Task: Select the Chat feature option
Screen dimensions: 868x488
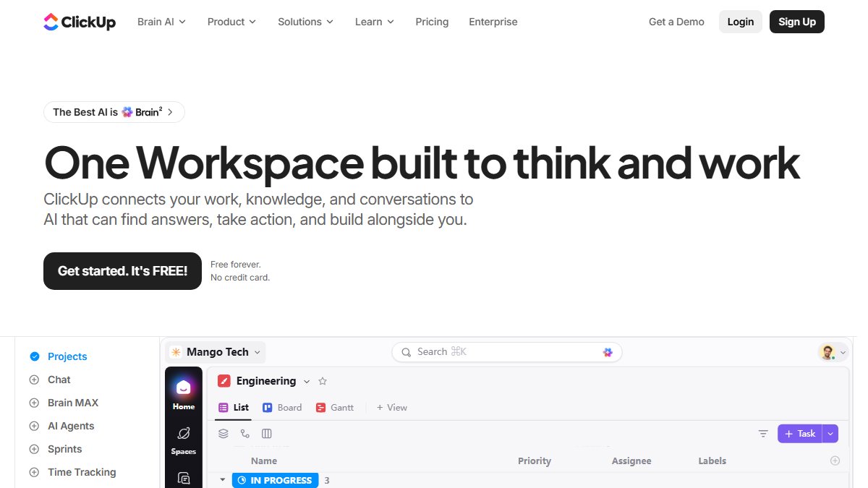Action: point(50,380)
